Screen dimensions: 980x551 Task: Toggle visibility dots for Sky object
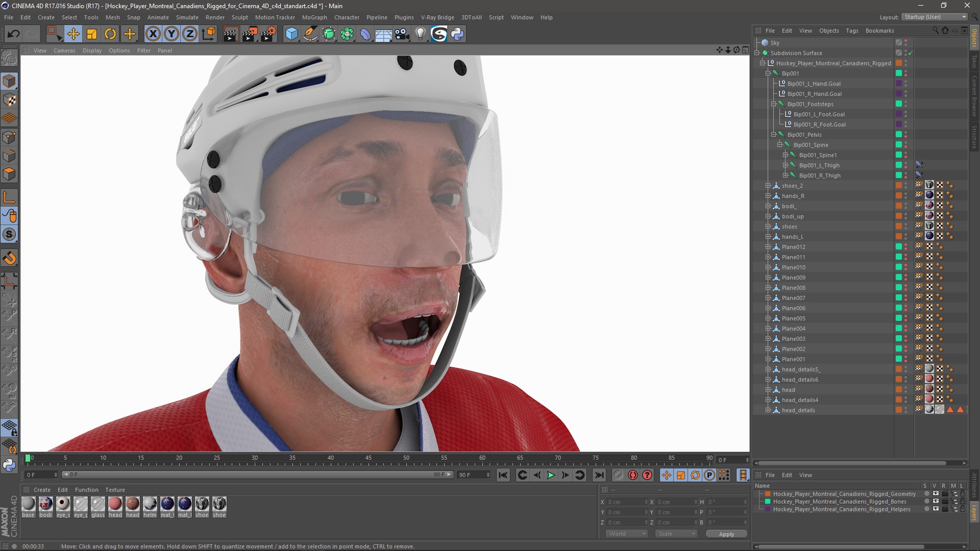coord(906,43)
